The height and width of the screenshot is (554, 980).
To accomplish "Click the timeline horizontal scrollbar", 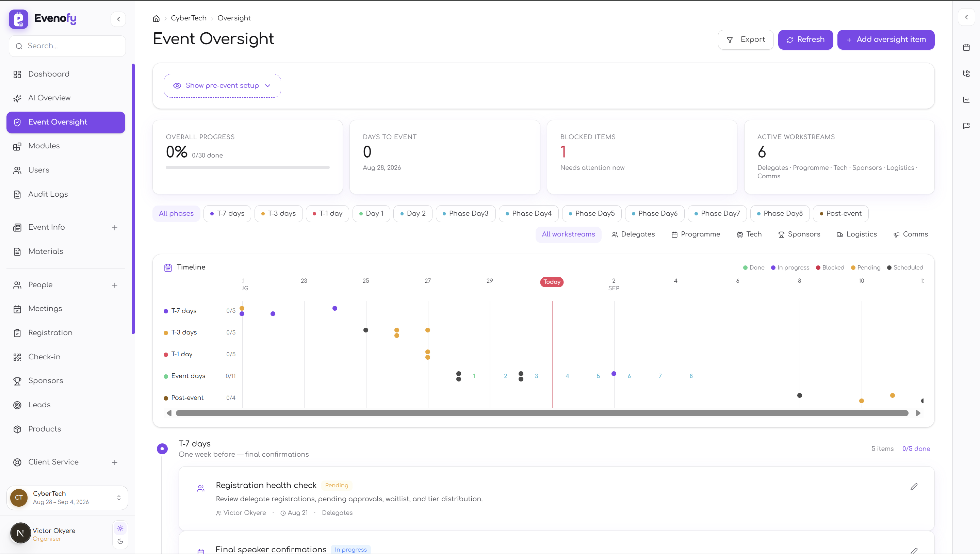I will pyautogui.click(x=542, y=413).
